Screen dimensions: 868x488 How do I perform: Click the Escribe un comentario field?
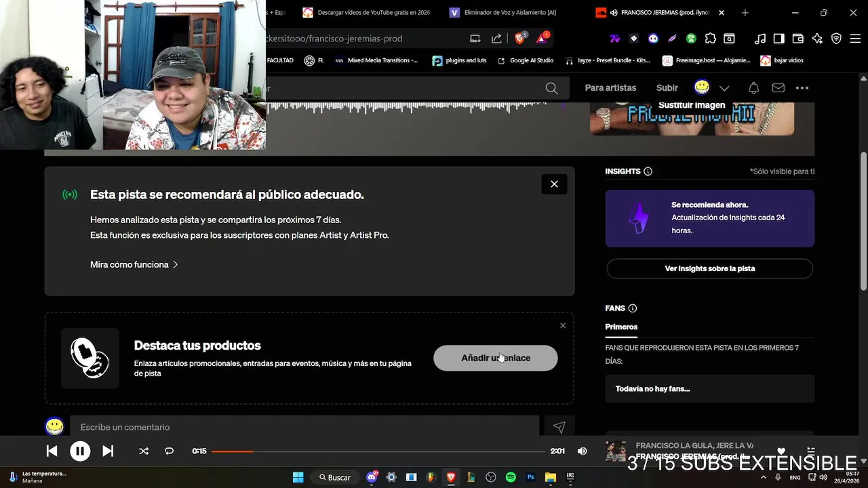tap(304, 427)
